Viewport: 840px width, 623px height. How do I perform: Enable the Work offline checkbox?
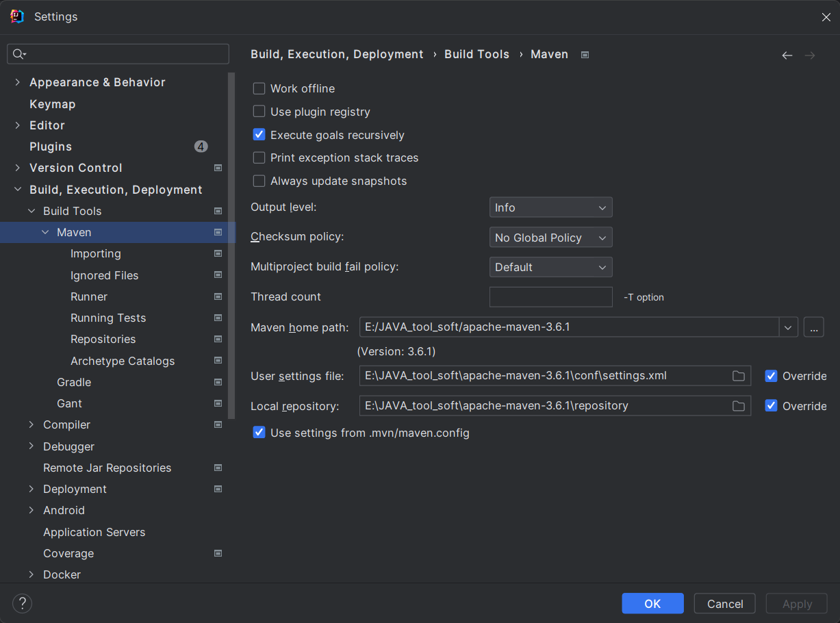(x=259, y=88)
